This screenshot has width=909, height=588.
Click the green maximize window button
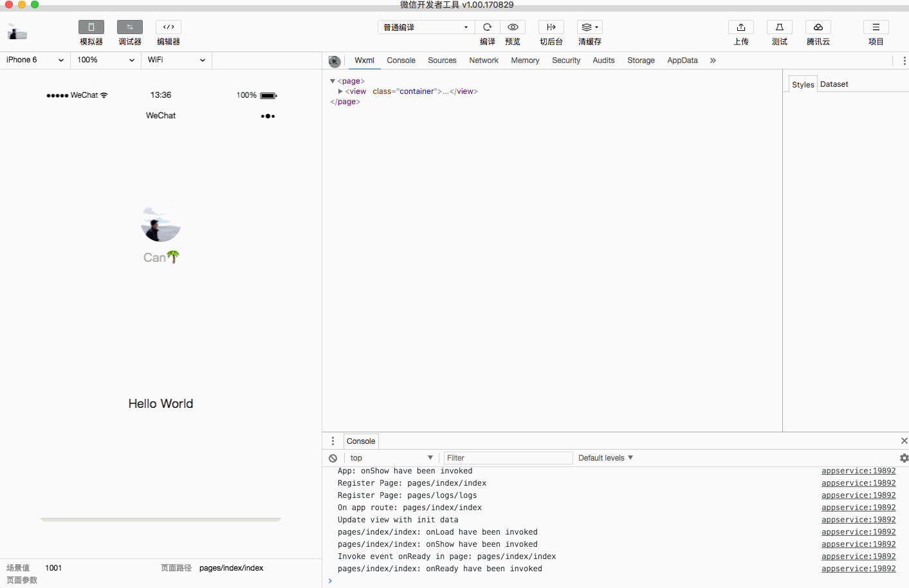tap(35, 5)
